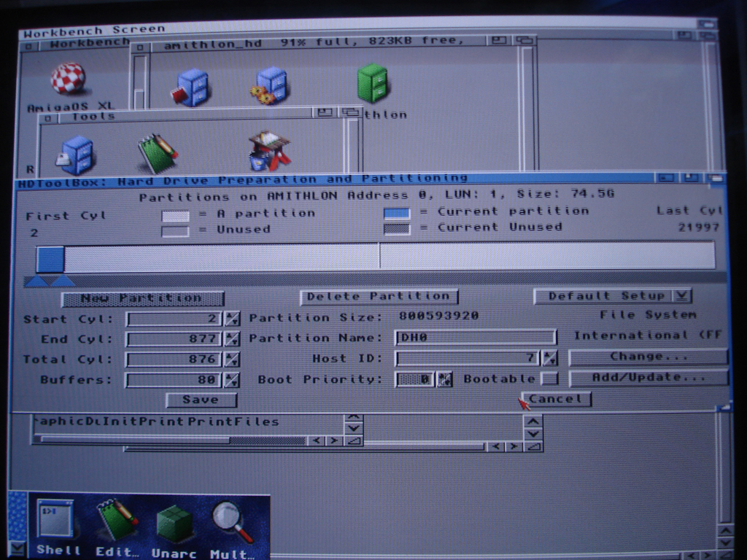
Task: Click the Total Cyl input field
Action: [174, 359]
